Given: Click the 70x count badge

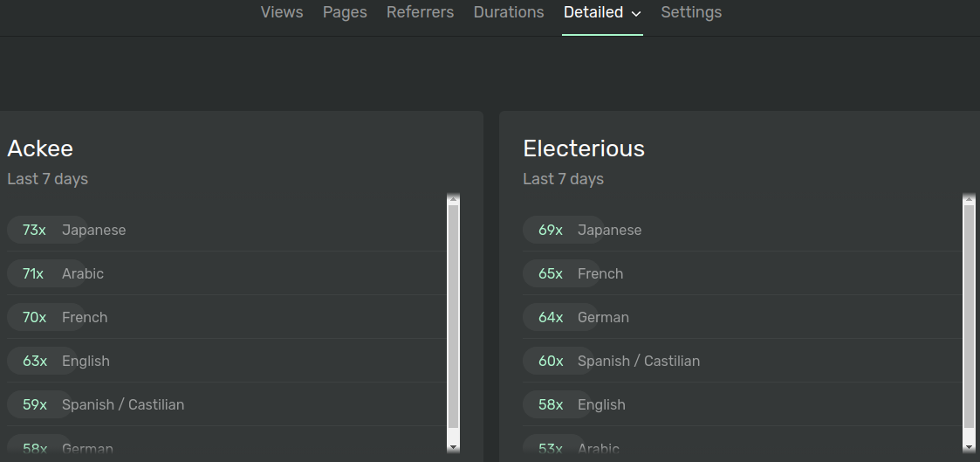Looking at the screenshot, I should click(34, 317).
